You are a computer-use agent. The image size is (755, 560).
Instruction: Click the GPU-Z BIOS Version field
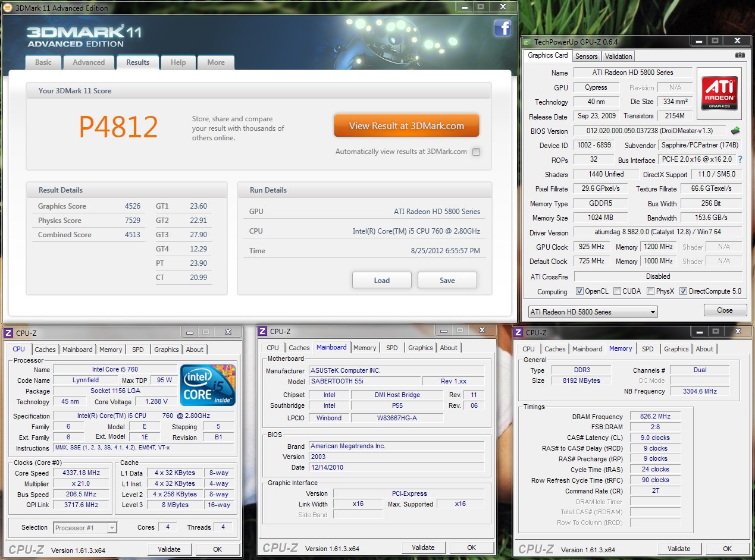(651, 131)
